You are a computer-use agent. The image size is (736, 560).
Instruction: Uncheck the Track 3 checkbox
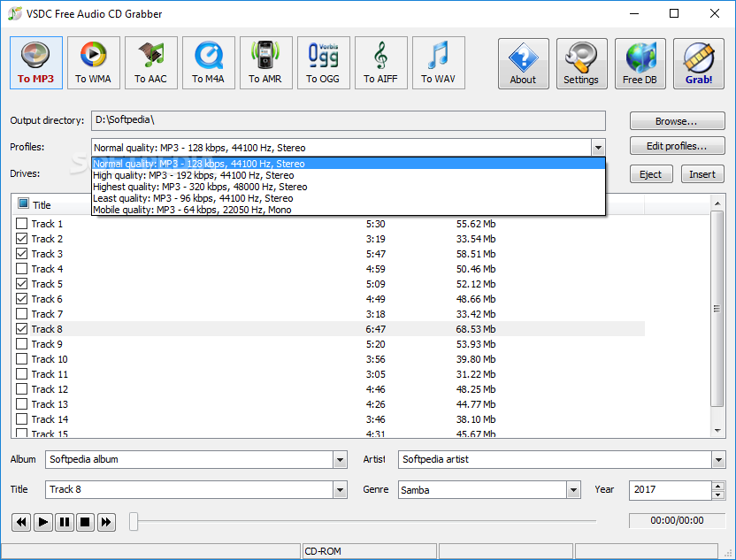click(x=21, y=253)
